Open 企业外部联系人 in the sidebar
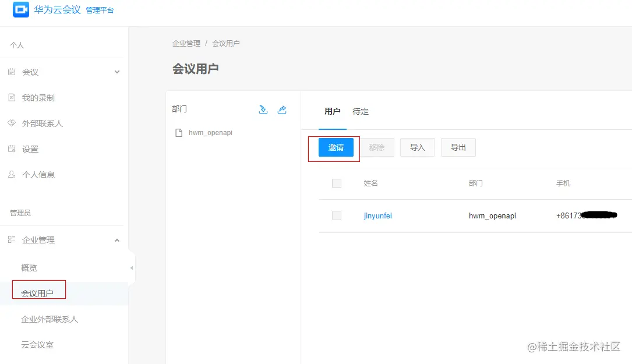Screen dimensions: 632x364 coord(50,319)
